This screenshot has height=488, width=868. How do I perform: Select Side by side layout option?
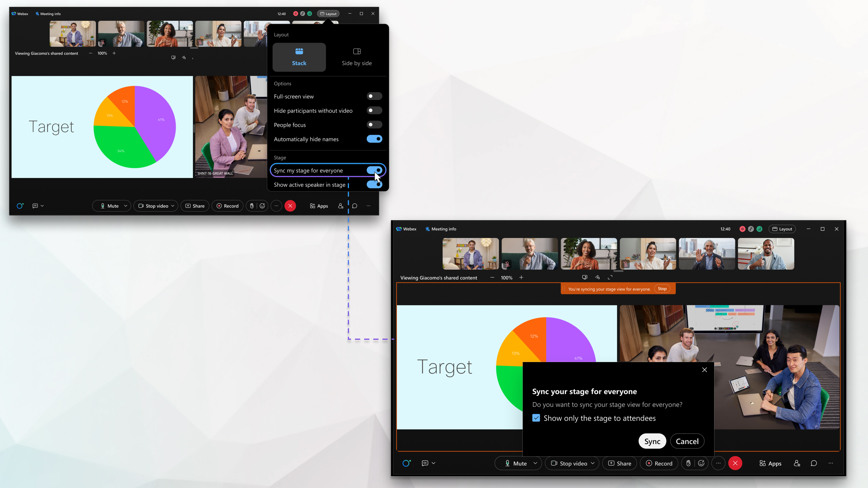coord(356,56)
